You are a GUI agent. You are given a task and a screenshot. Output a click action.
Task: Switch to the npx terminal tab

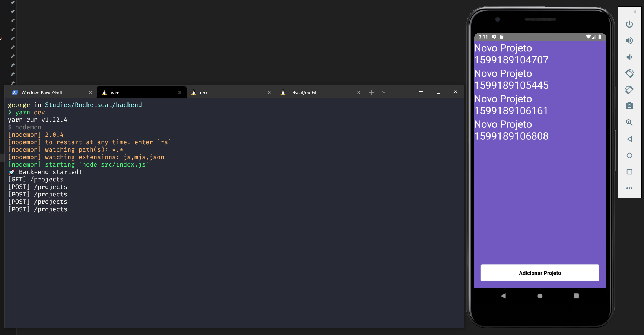(203, 93)
